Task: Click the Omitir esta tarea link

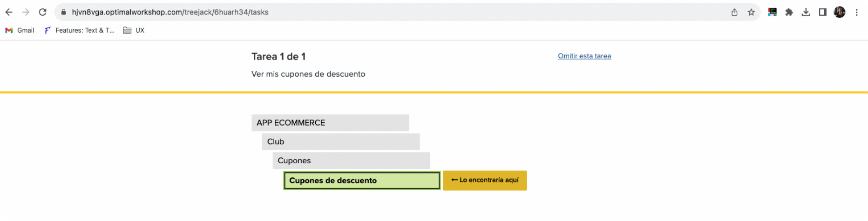Action: [584, 56]
